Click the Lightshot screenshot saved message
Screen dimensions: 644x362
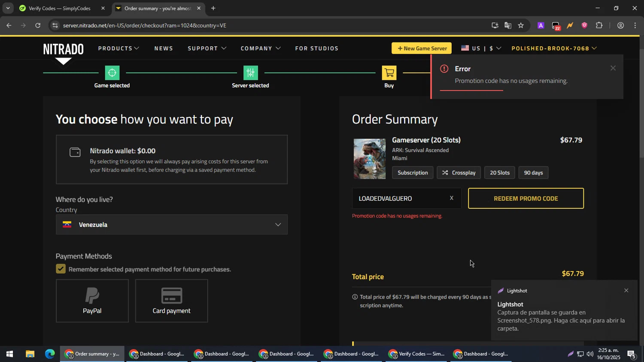(561, 320)
